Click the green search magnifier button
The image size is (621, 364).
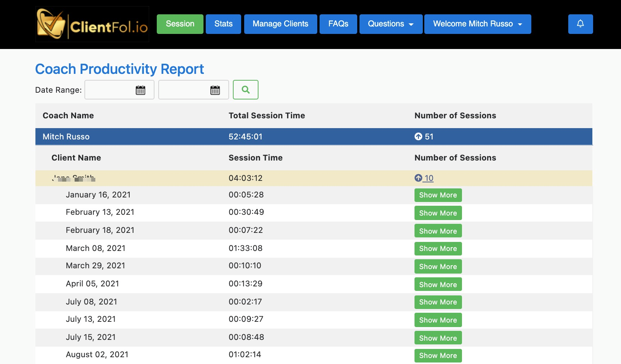246,90
